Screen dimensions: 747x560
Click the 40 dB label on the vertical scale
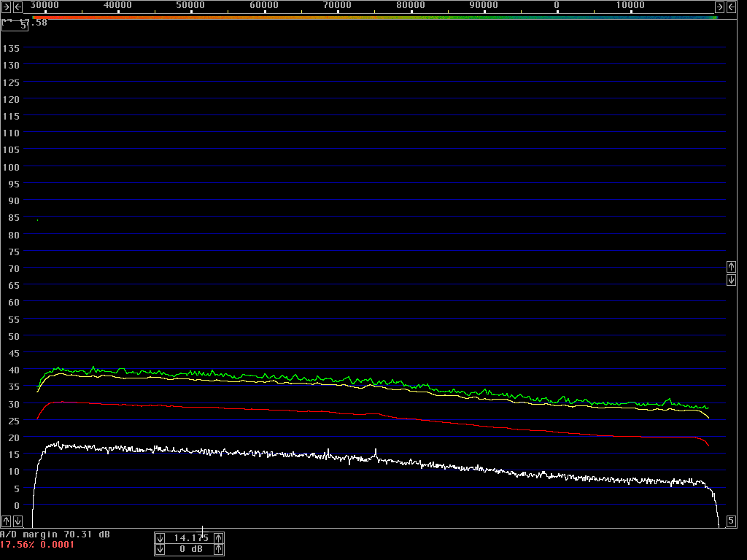pos(14,370)
